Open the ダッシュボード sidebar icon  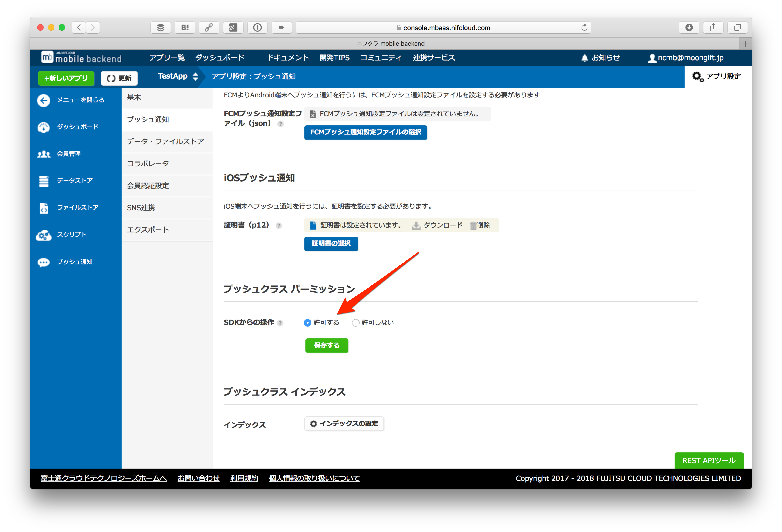pos(43,127)
